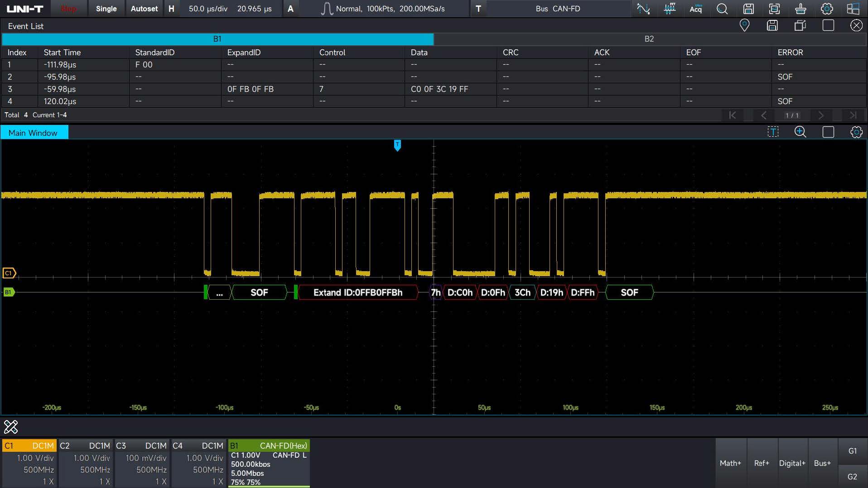
Task: Click the zoom magnifier in Main Window bar
Action: pos(800,132)
